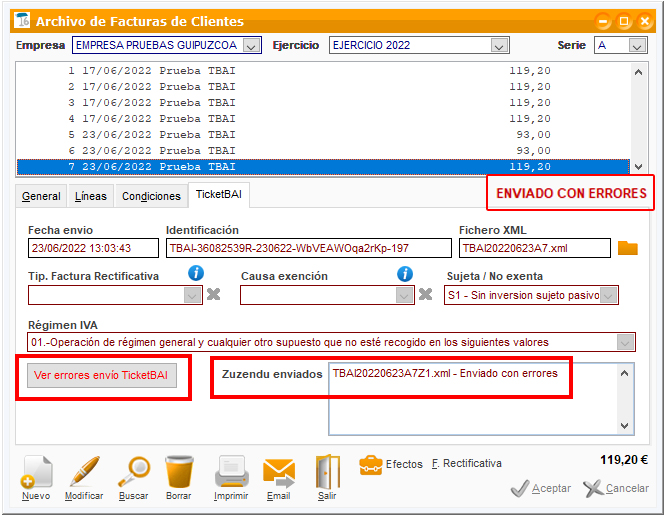Click invoice list scroll up arrow
This screenshot has height=516, width=665.
tap(638, 72)
